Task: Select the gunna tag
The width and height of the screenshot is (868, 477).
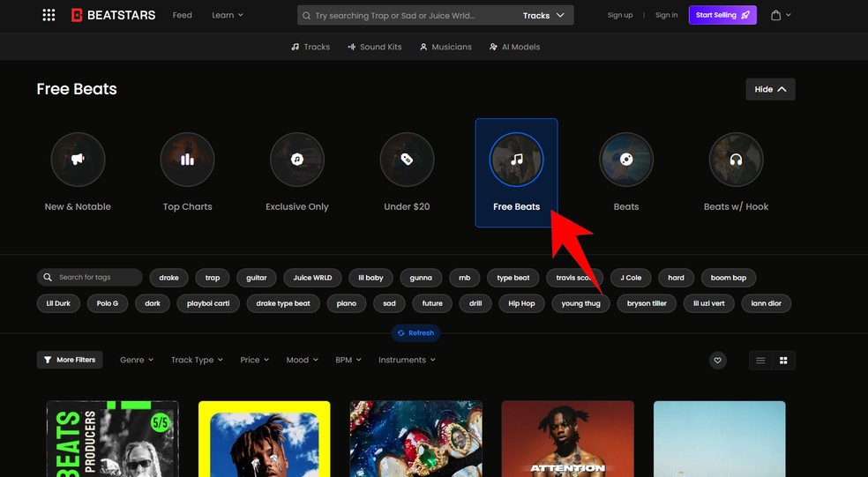Action: tap(421, 278)
